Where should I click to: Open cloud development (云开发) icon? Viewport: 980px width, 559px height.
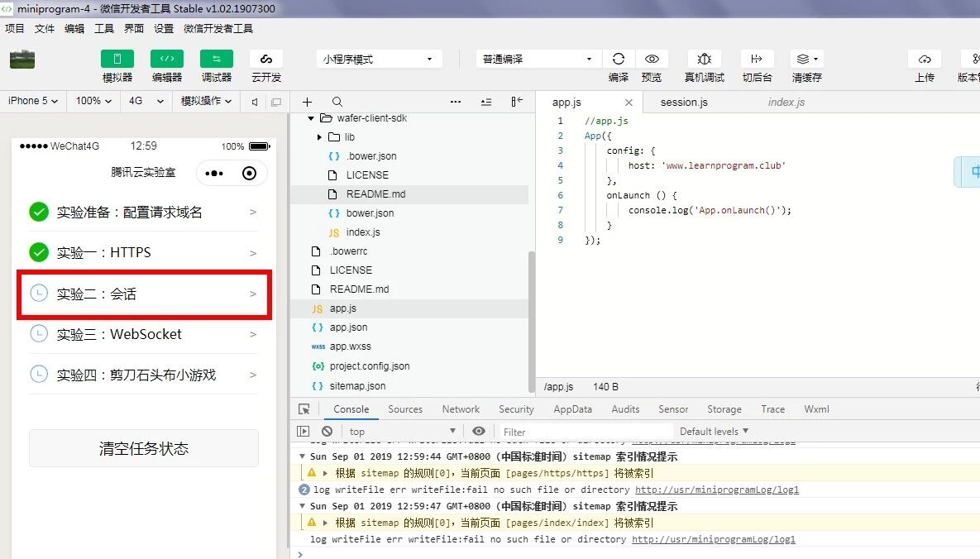[x=266, y=59]
